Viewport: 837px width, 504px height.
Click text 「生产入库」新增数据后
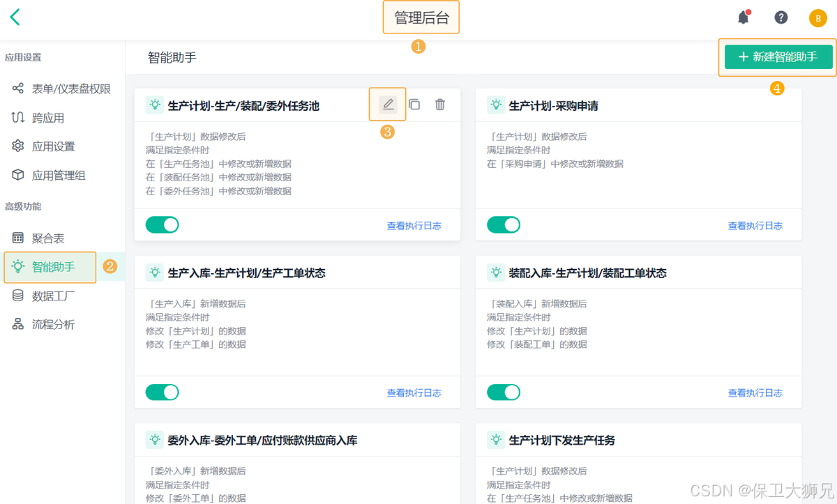(196, 304)
